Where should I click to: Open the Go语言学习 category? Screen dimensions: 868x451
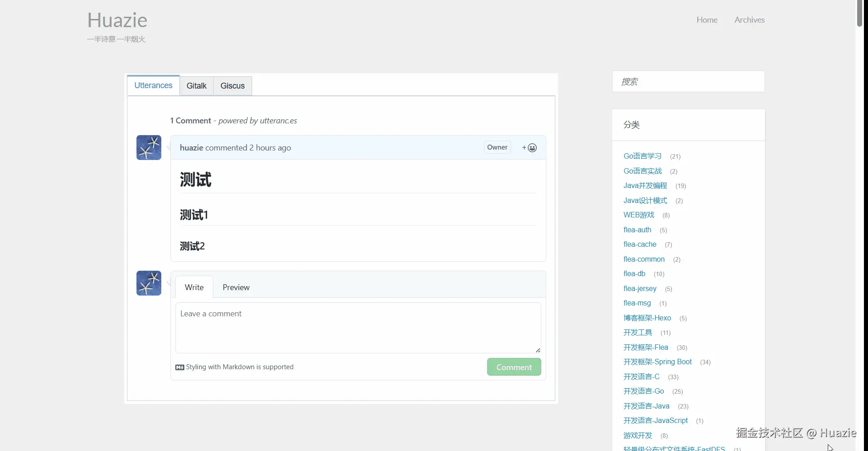click(642, 156)
